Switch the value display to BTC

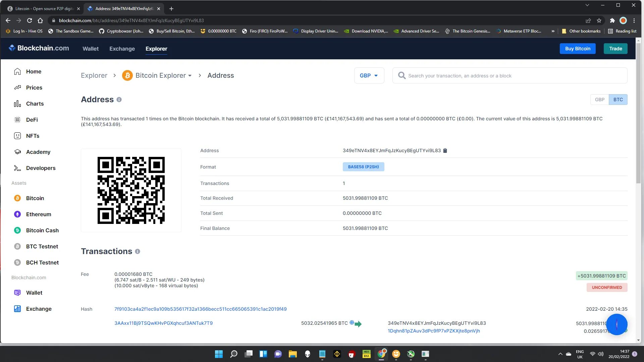point(618,100)
